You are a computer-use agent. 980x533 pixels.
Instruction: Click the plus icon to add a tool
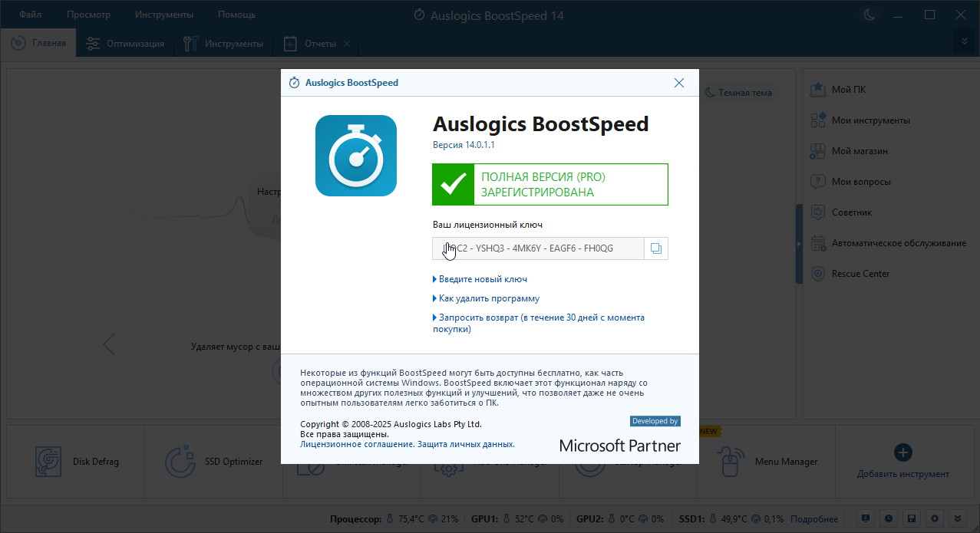tap(903, 452)
